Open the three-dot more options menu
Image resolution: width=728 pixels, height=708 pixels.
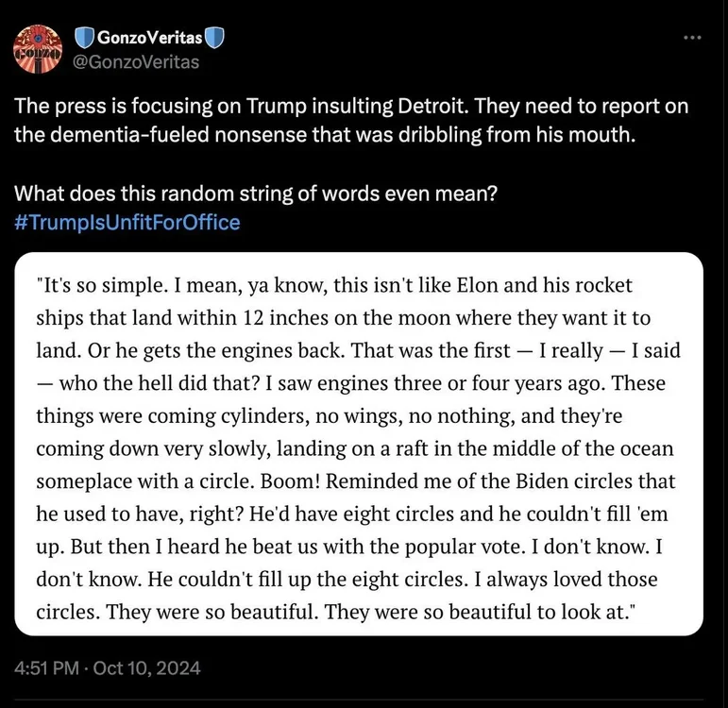692,39
